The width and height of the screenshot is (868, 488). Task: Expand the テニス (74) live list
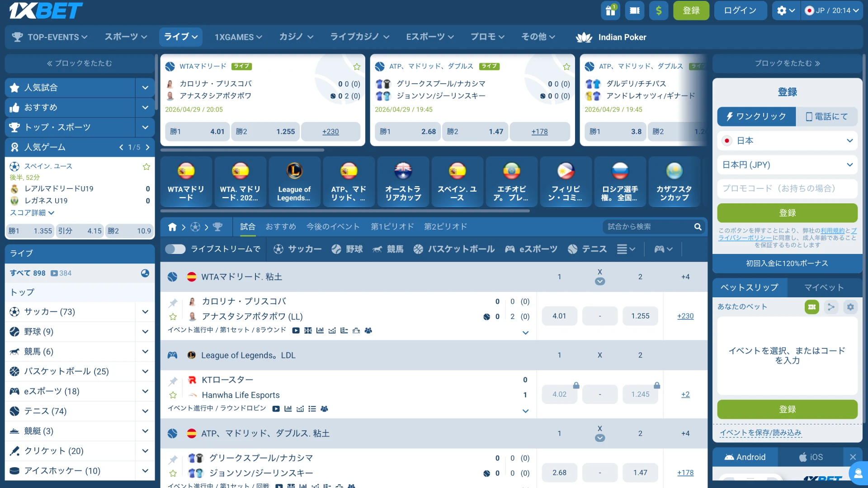[145, 411]
